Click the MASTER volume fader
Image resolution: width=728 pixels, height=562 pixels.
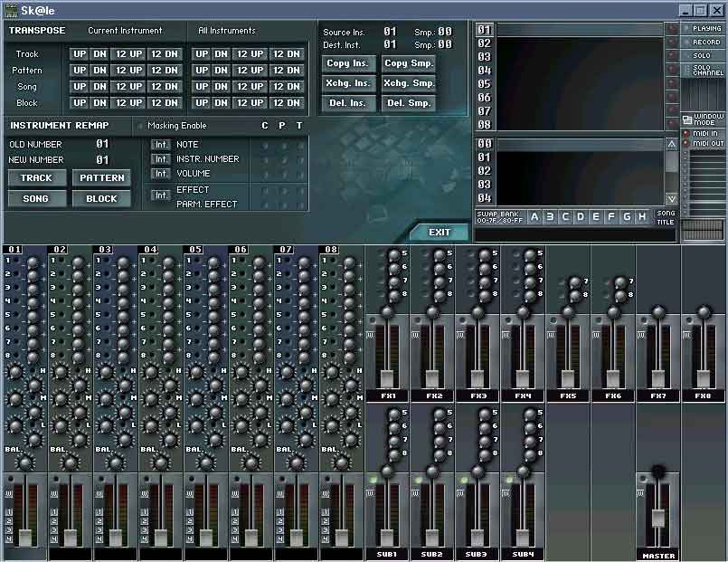click(x=658, y=519)
